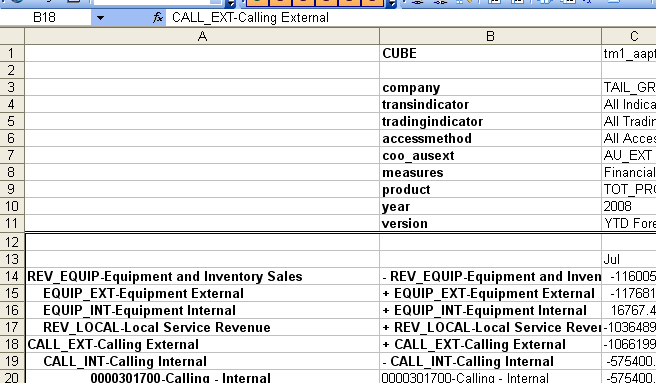This screenshot has height=383, width=656.
Task: Click cell A19 CALL_INT-Calling Internal
Action: [202, 361]
